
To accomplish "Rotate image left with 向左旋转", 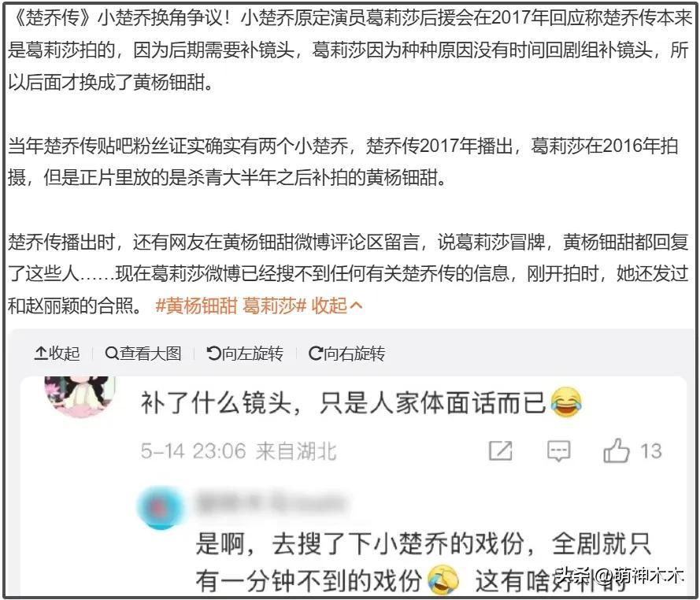I will click(245, 353).
